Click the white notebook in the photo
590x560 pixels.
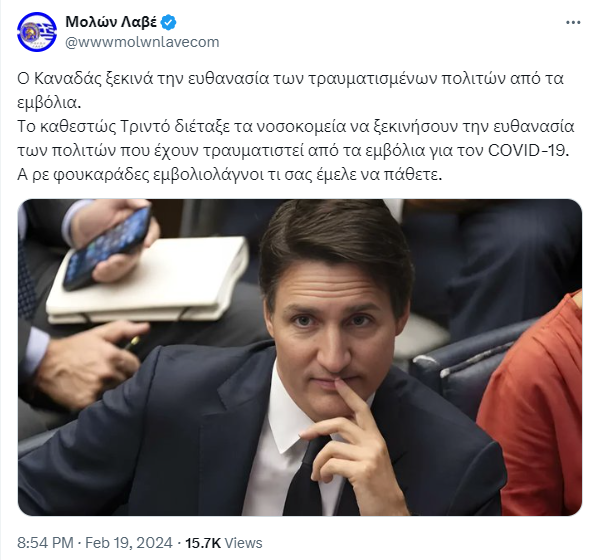[x=149, y=280]
